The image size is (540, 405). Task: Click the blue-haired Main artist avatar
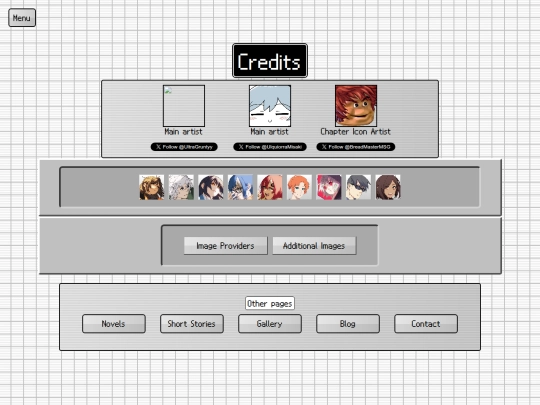tap(270, 106)
